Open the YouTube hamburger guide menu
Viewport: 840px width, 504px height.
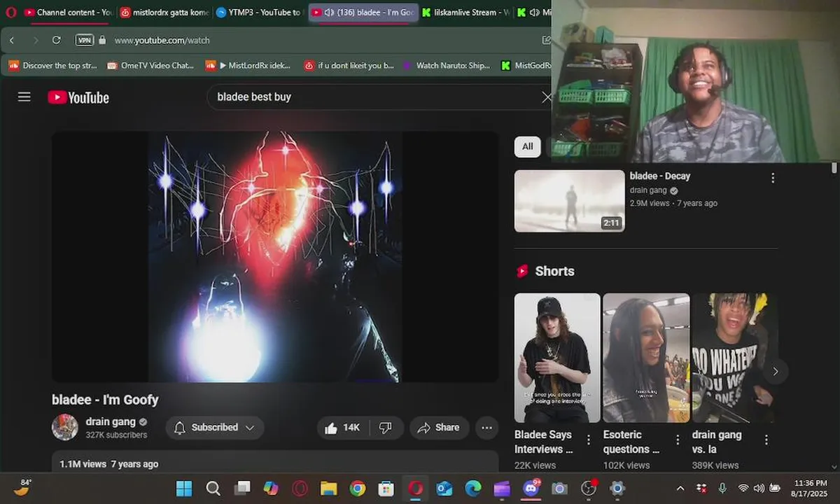24,97
